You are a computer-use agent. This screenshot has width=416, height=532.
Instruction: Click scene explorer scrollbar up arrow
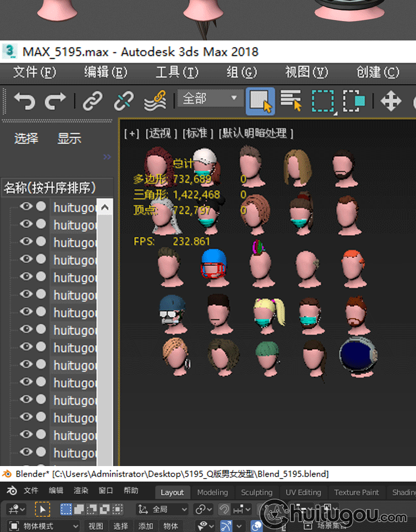pos(105,207)
